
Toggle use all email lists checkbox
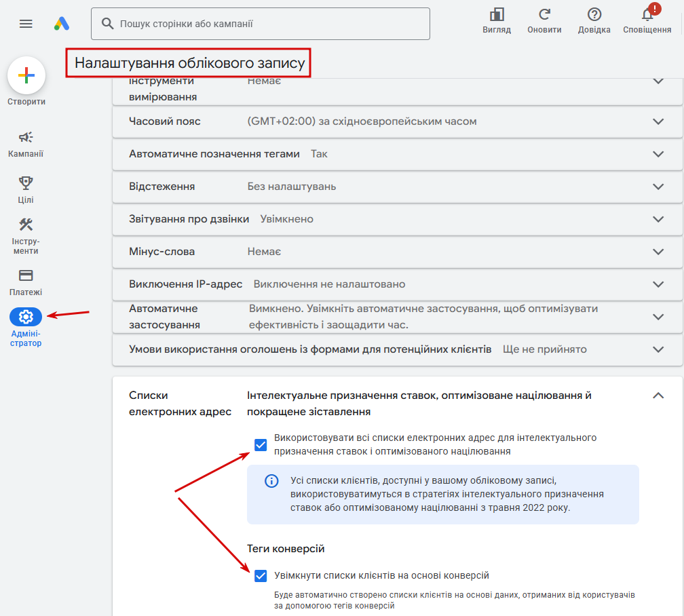tap(261, 445)
